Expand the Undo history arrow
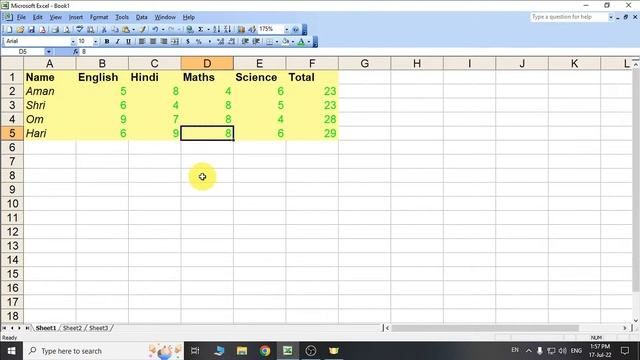 (163, 29)
